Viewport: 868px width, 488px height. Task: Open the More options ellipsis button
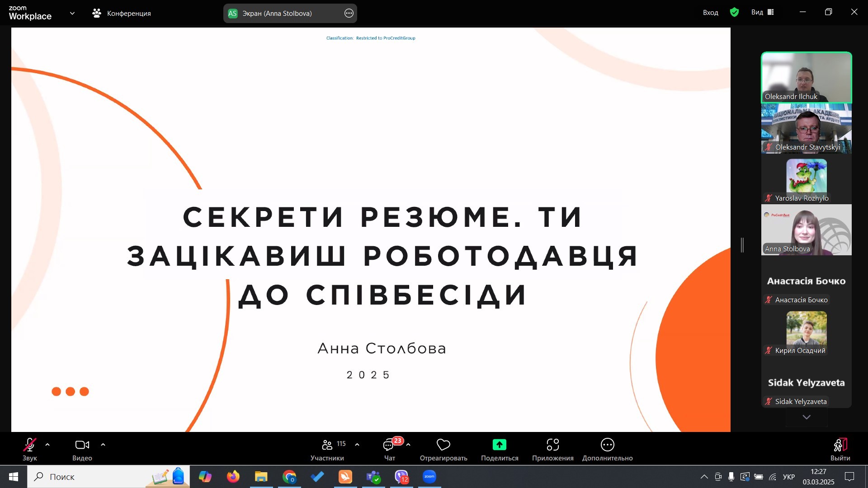pyautogui.click(x=607, y=445)
